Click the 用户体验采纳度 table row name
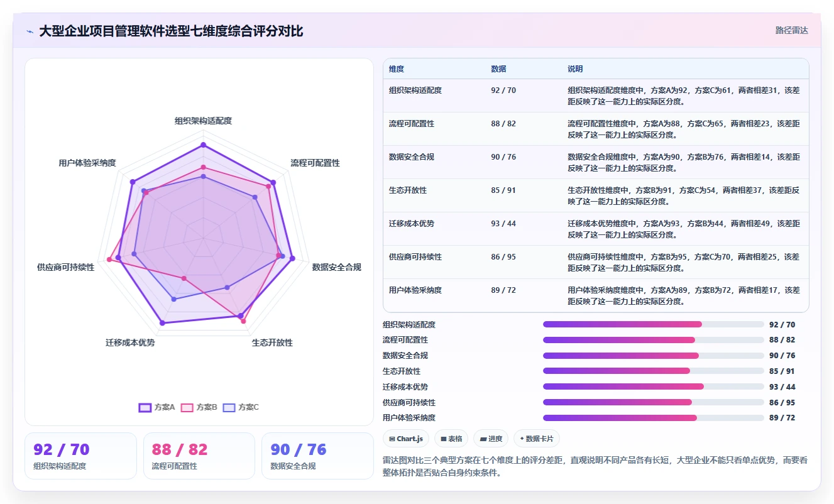The width and height of the screenshot is (834, 504). coord(415,290)
